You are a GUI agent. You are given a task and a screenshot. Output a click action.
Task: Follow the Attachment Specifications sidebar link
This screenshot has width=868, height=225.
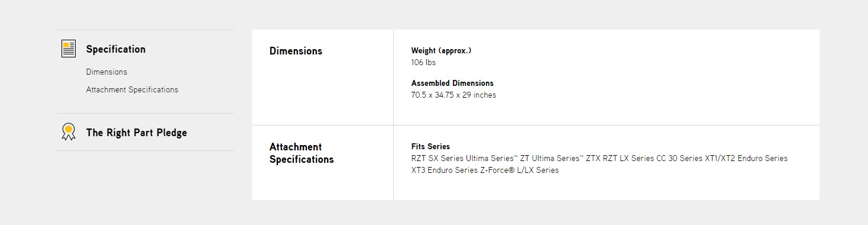[x=132, y=89]
